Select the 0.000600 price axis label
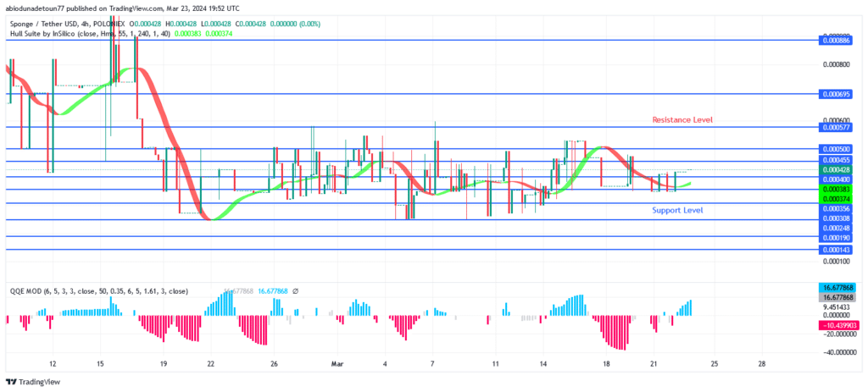The image size is (868, 392). click(x=837, y=120)
